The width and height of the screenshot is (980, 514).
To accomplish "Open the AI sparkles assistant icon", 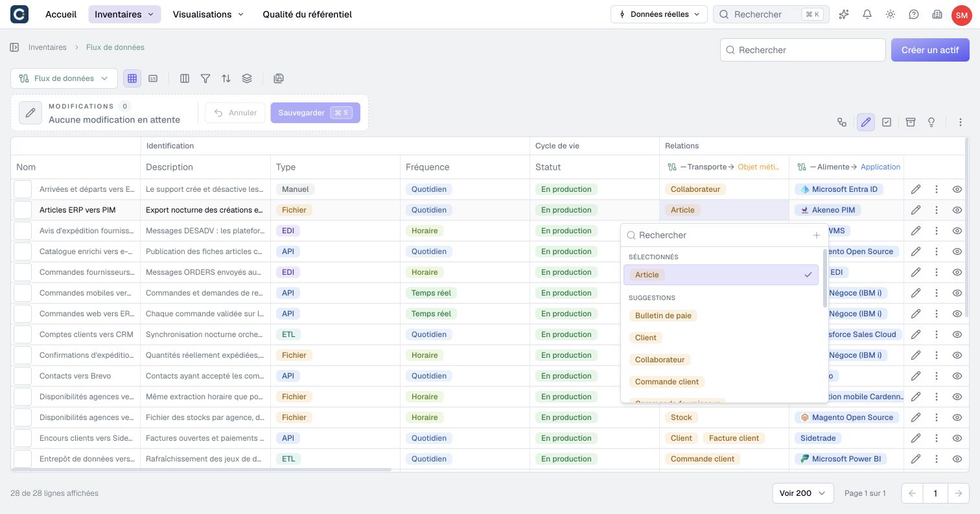I will point(844,14).
